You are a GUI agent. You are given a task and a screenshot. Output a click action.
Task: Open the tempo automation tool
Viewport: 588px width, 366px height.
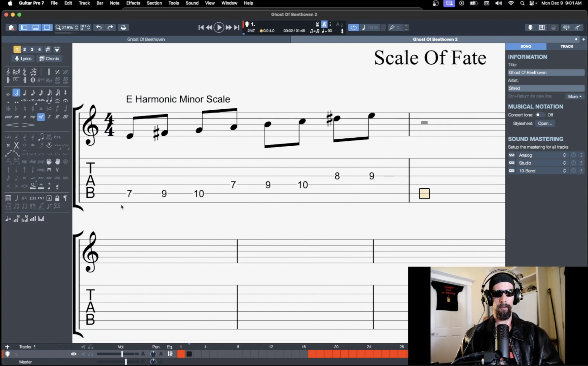[x=8, y=219]
